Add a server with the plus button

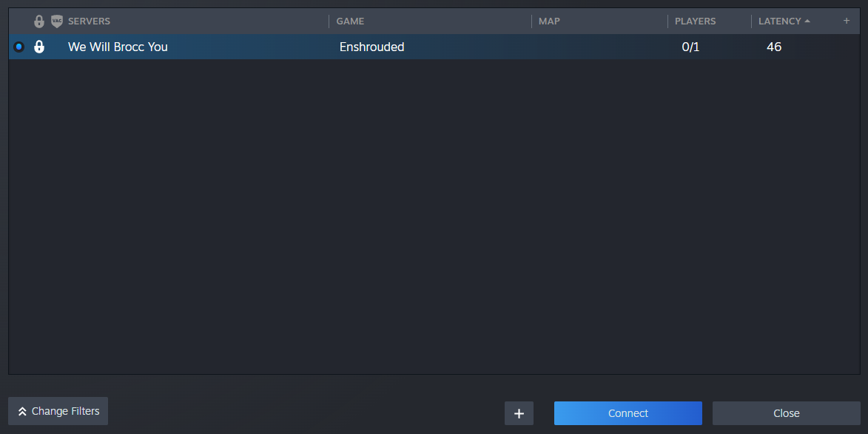[519, 413]
